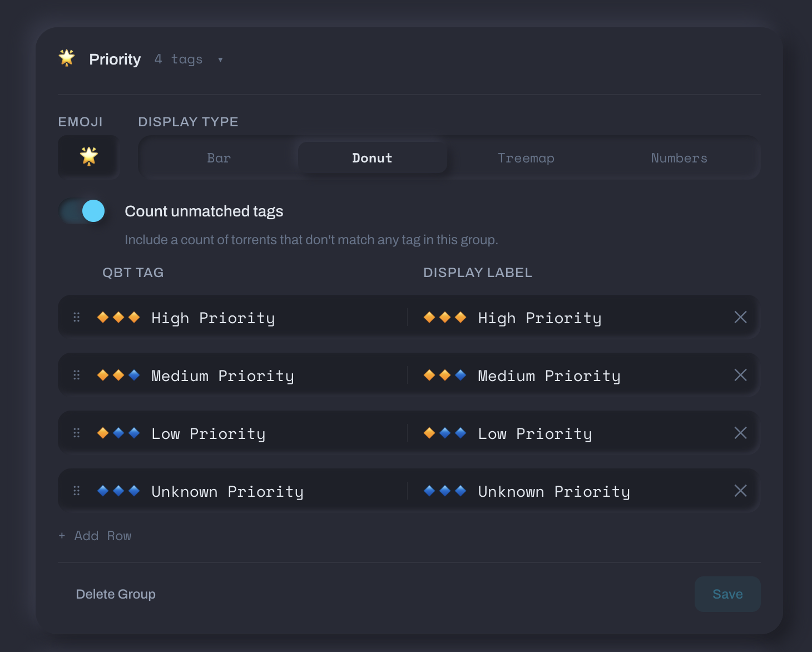Select the Bar display type
This screenshot has width=812, height=652.
[x=219, y=158]
